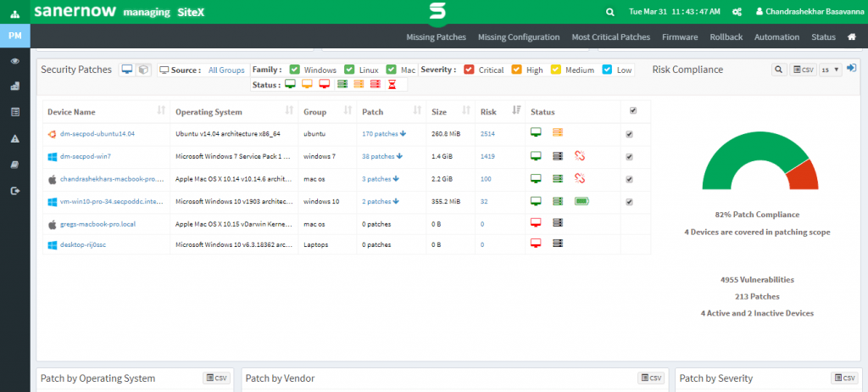This screenshot has width=868, height=392.
Task: Toggle the select-all checkbox in table header
Action: [x=633, y=111]
